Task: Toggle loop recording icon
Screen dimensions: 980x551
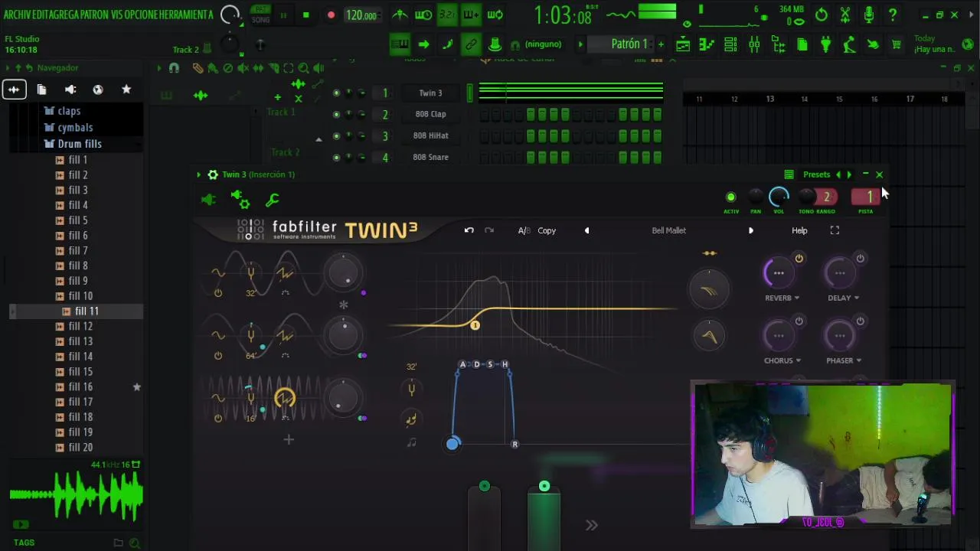Action: [495, 15]
